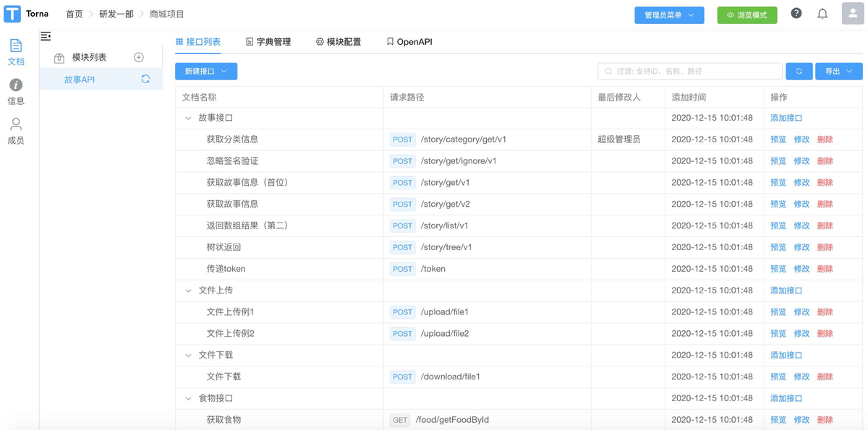Switch to the 接口列表 tab
Screen dimensions: 868x430
(x=198, y=42)
